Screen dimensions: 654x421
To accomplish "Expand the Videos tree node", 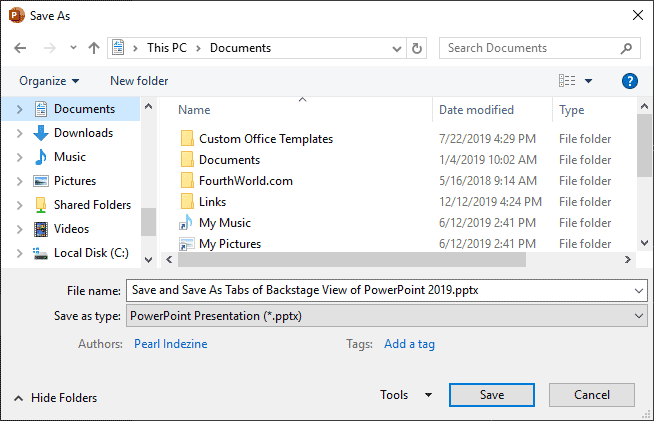I will click(x=19, y=229).
